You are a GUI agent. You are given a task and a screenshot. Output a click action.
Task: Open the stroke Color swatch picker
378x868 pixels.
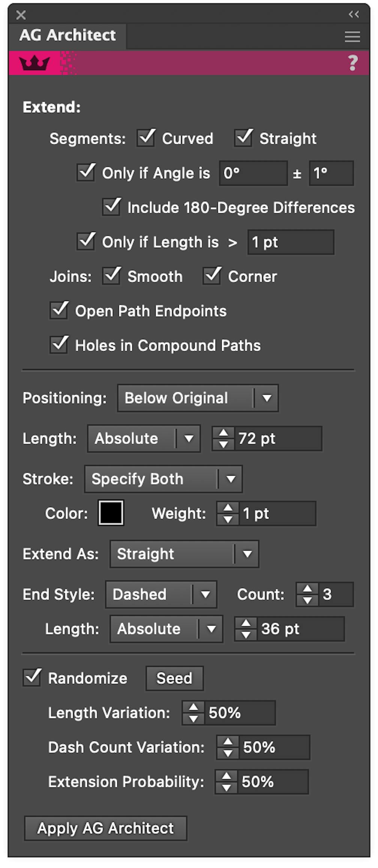[x=110, y=513]
